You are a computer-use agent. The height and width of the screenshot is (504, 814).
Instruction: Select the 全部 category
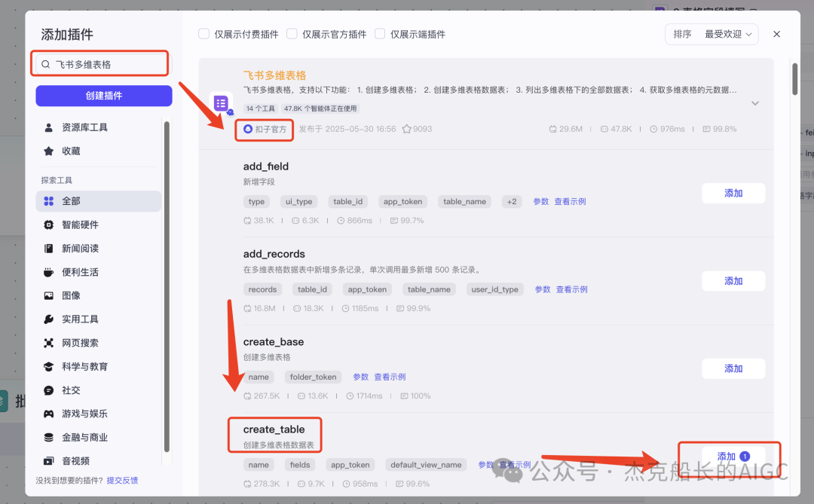[98, 201]
